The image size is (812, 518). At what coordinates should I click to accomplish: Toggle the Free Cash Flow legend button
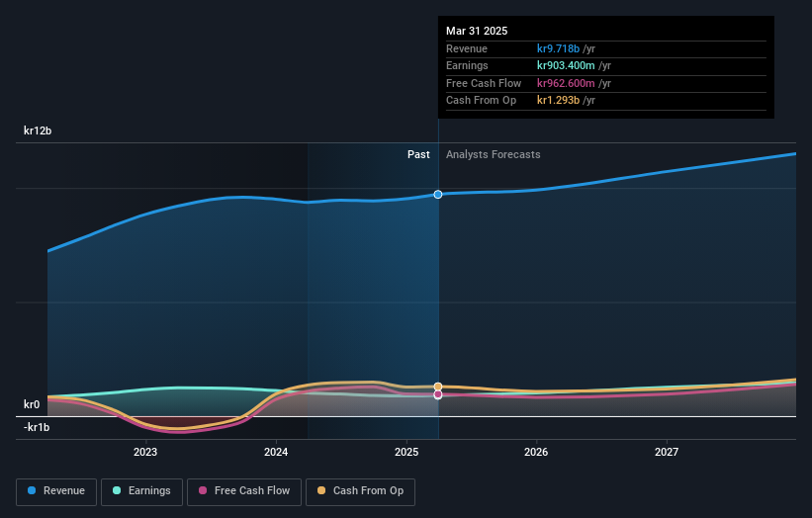point(244,491)
